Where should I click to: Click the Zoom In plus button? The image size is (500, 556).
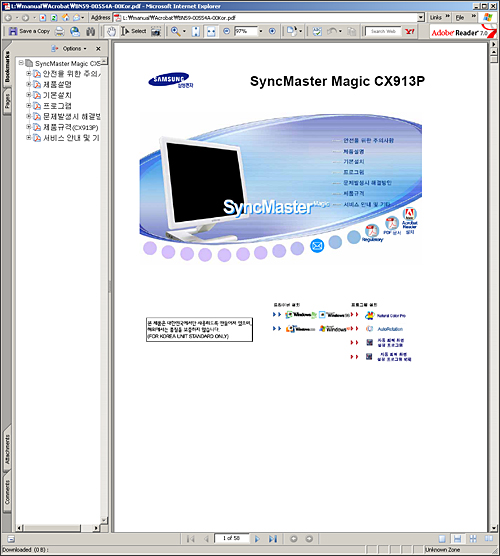(x=272, y=31)
